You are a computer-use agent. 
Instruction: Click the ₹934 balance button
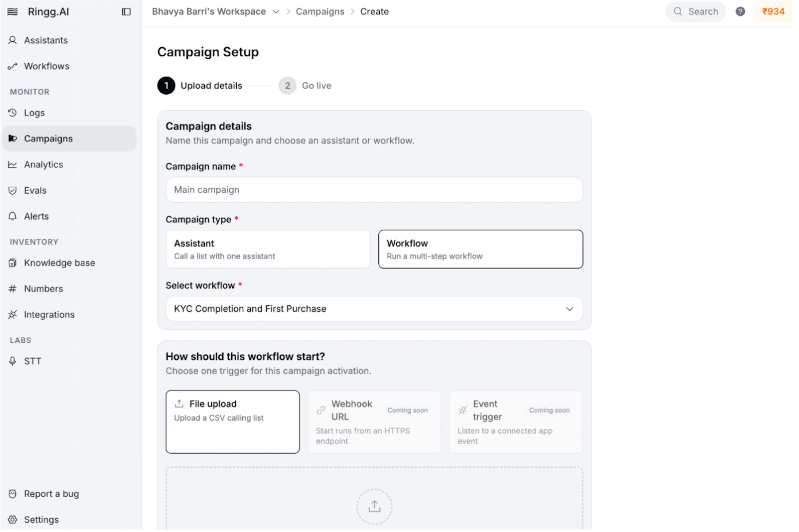click(x=773, y=11)
